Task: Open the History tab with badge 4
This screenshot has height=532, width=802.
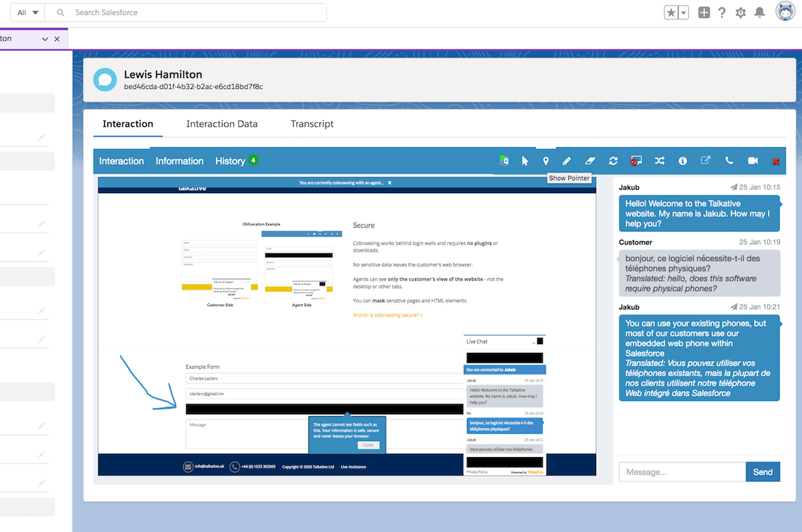Action: tap(237, 161)
